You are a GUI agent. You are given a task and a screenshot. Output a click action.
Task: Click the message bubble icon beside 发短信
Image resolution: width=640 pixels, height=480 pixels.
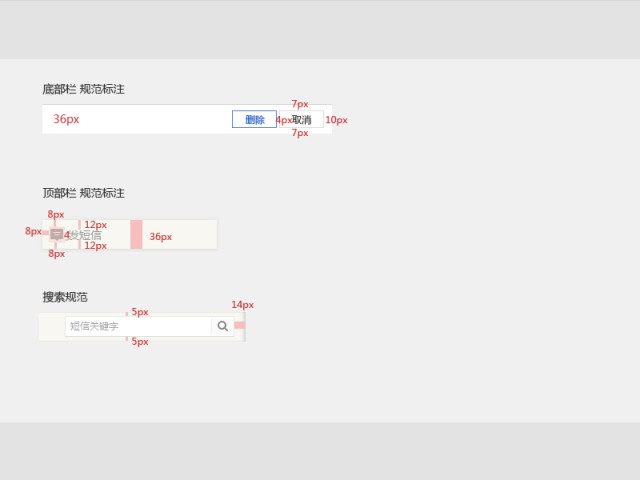pyautogui.click(x=56, y=235)
